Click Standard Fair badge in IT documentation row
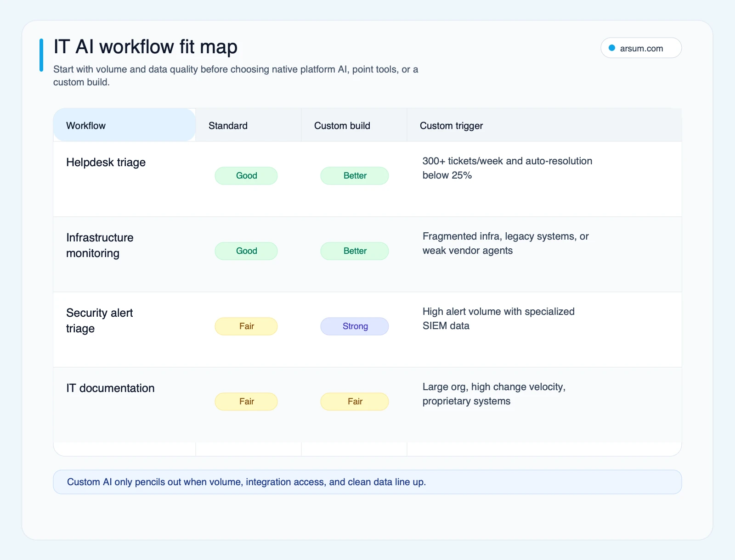The width and height of the screenshot is (735, 560). pos(246,402)
